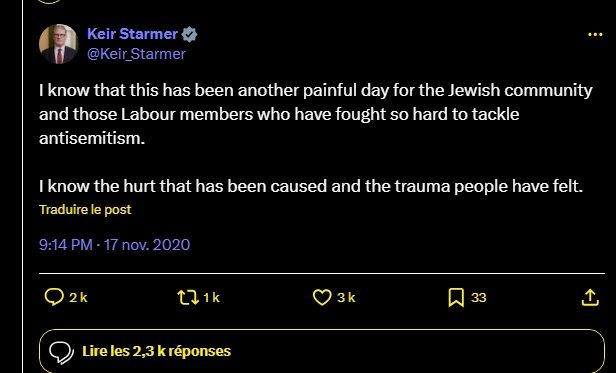This screenshot has height=373, width=616.
Task: View the 2k replies count
Action: coord(78,298)
